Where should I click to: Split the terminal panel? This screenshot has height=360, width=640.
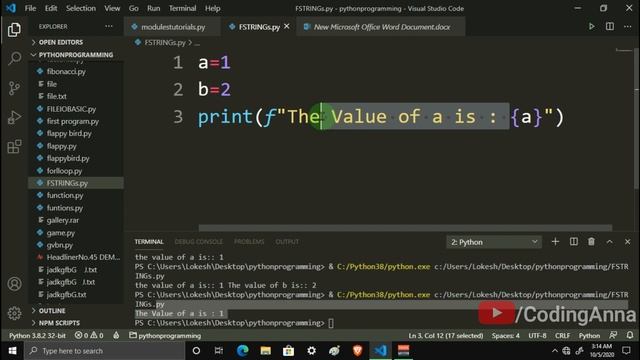tap(573, 242)
